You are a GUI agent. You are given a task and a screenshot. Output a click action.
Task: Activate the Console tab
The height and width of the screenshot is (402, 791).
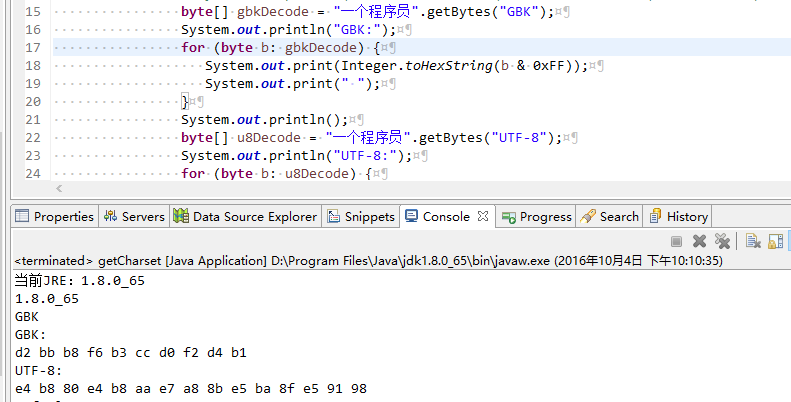438,216
